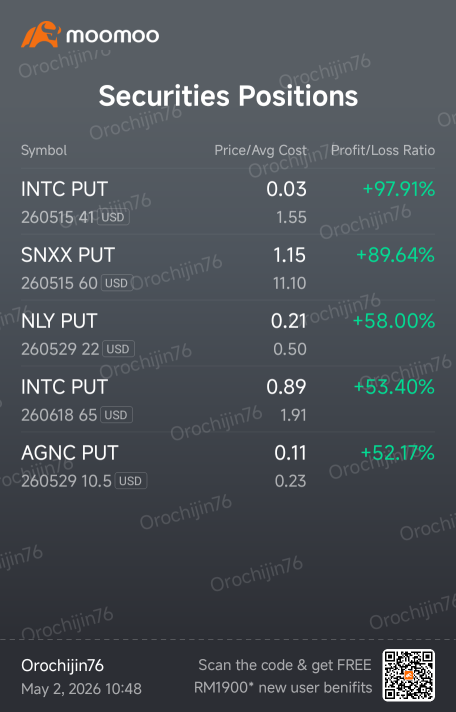Click the +53.40% profit ratio value
The width and height of the screenshot is (456, 712).
(x=394, y=386)
